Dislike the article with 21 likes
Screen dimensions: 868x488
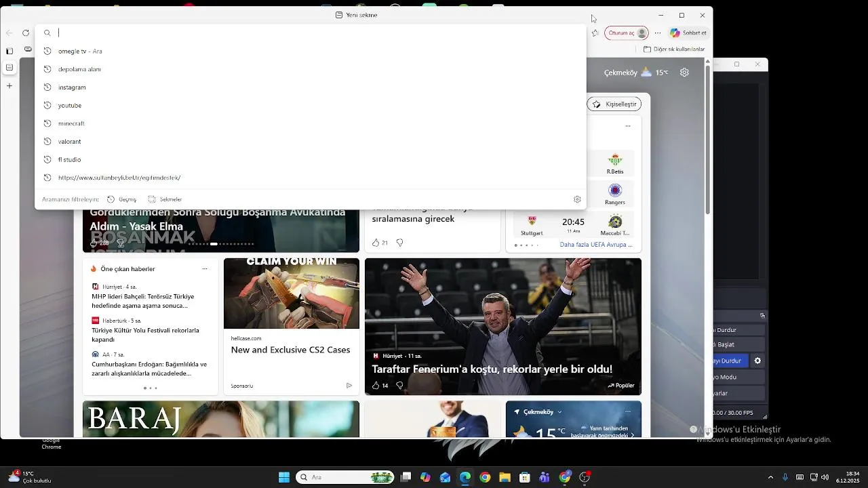(x=399, y=243)
